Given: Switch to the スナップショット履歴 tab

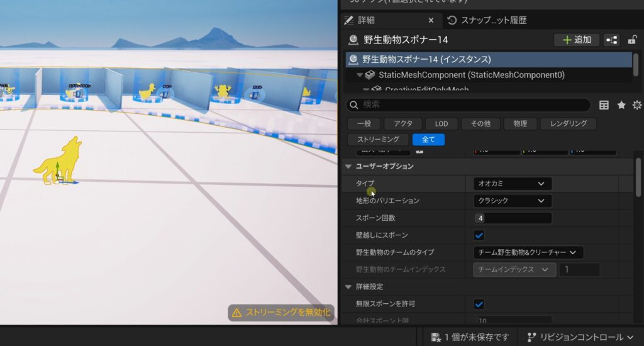Looking at the screenshot, I should (487, 20).
